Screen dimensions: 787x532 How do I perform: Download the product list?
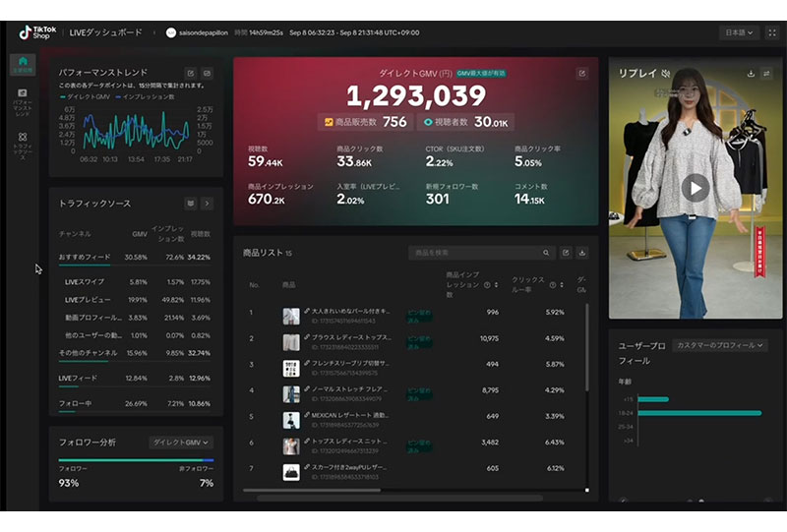582,253
